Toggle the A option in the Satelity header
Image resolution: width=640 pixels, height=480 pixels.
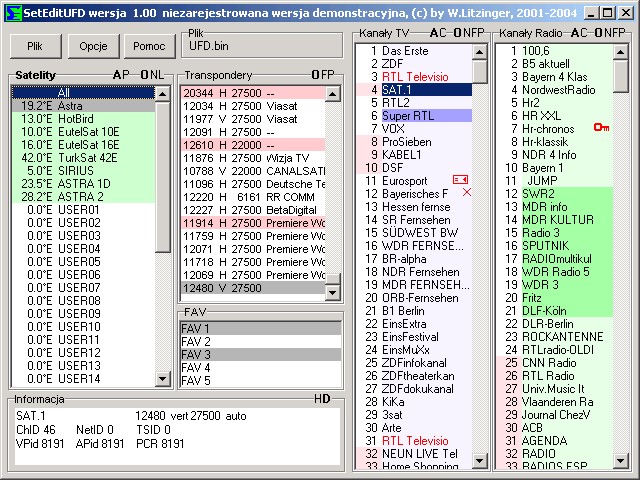(x=116, y=76)
